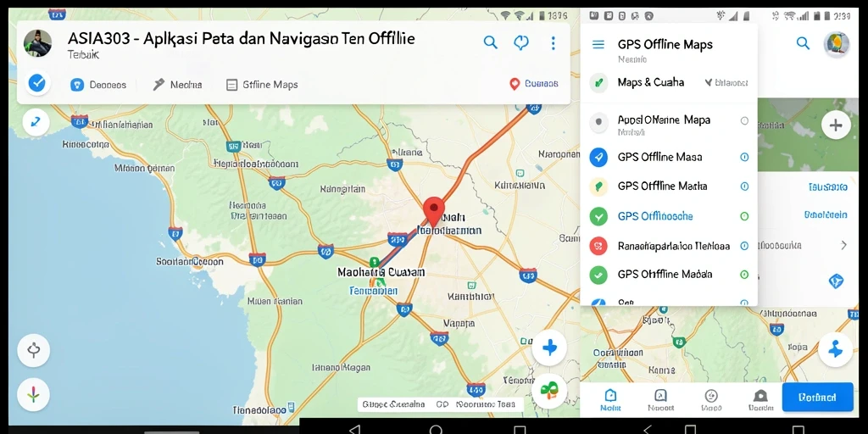
Task: Click the search icon in right panel
Action: click(803, 43)
